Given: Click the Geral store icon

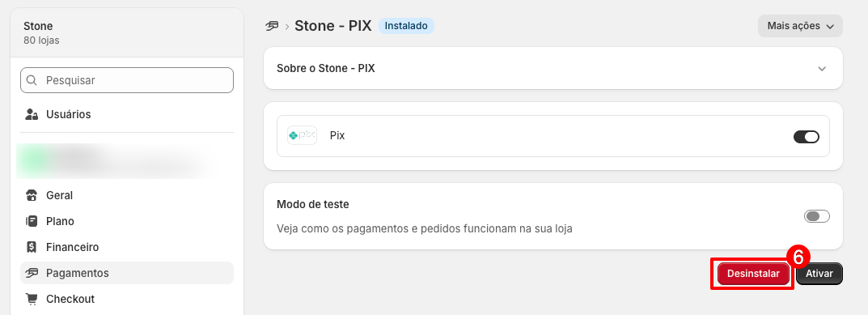Looking at the screenshot, I should click(32, 196).
